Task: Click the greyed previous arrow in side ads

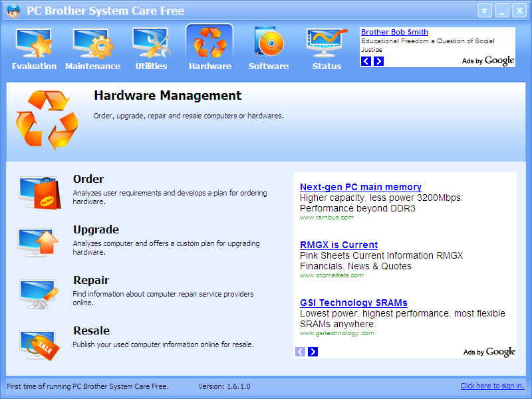Action: (300, 352)
